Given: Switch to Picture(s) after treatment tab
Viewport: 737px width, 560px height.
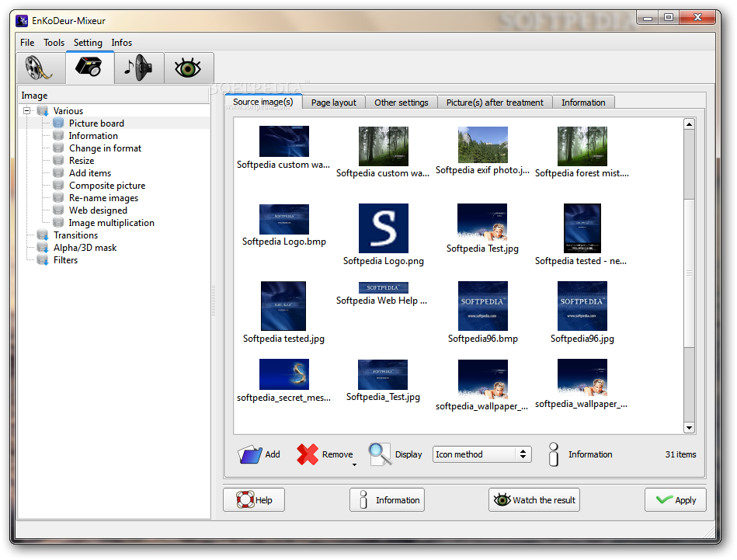Looking at the screenshot, I should pyautogui.click(x=495, y=103).
